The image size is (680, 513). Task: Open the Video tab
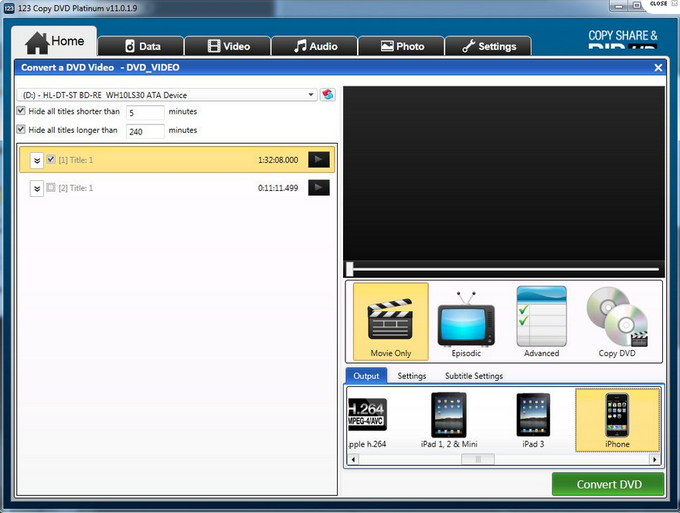point(228,46)
